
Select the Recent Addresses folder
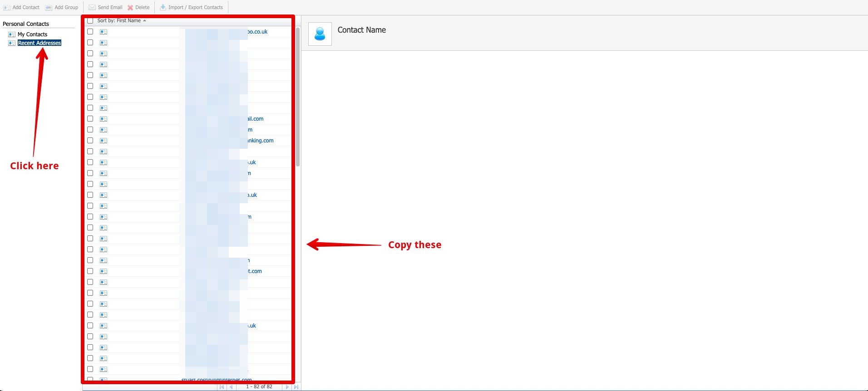pyautogui.click(x=39, y=43)
